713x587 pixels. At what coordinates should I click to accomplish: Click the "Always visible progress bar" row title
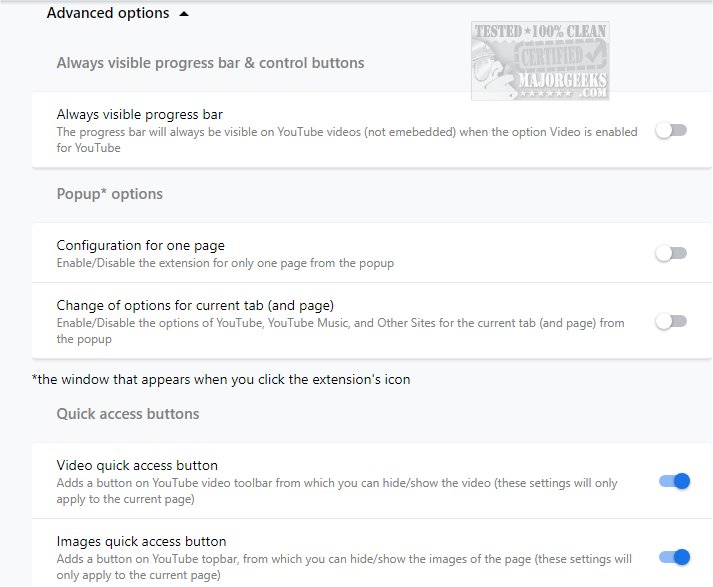tap(139, 115)
